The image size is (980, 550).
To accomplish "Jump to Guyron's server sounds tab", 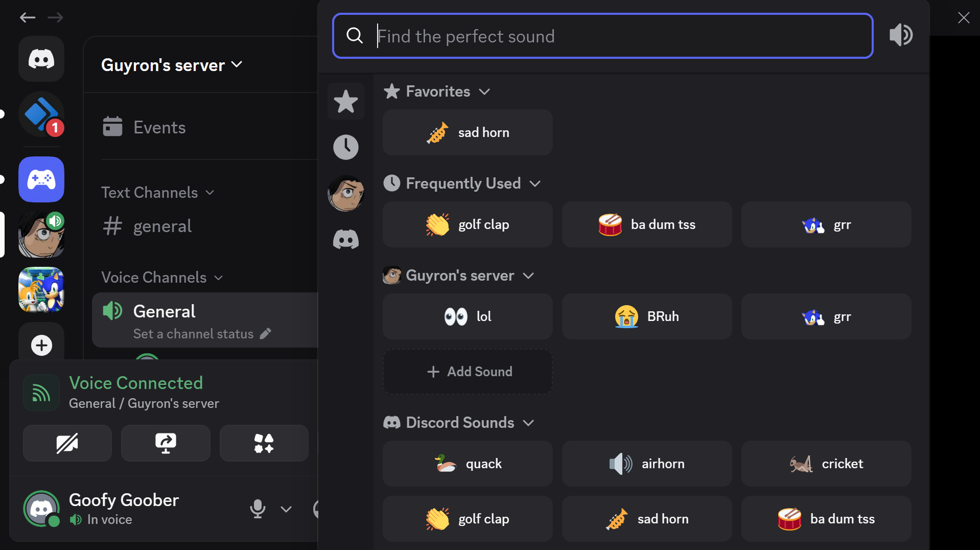I will click(346, 193).
